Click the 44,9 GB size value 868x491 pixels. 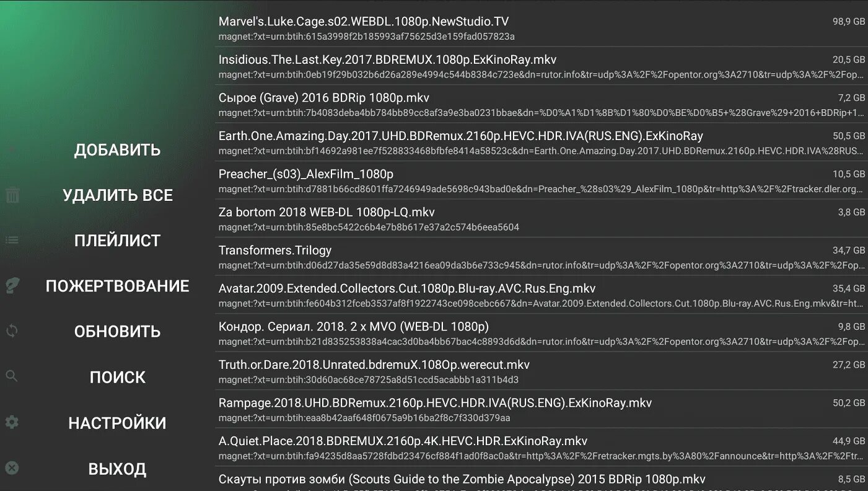click(849, 441)
